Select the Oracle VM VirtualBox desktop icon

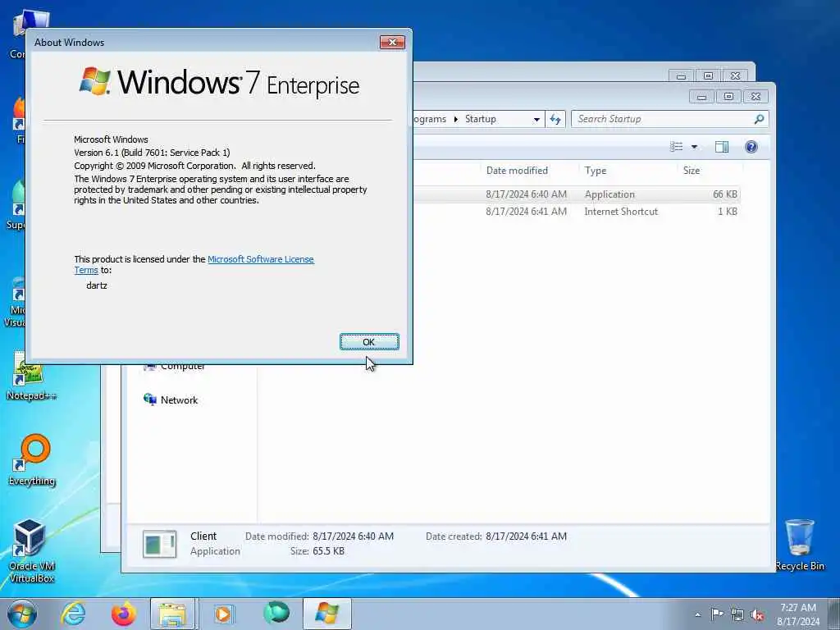[31, 550]
